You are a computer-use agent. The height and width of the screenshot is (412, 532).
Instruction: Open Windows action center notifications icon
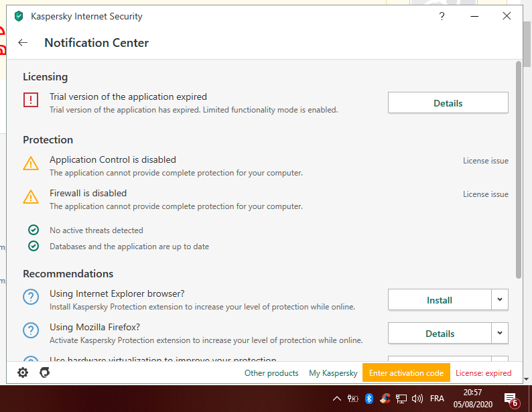click(511, 399)
